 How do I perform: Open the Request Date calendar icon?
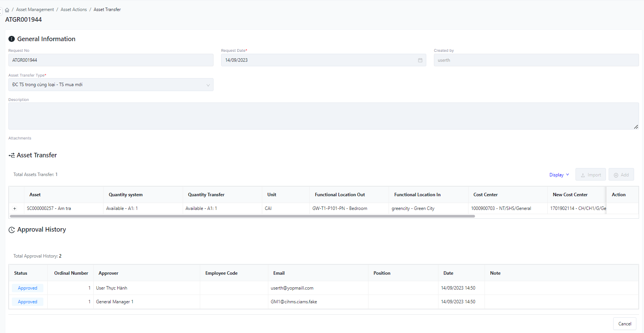tap(420, 60)
